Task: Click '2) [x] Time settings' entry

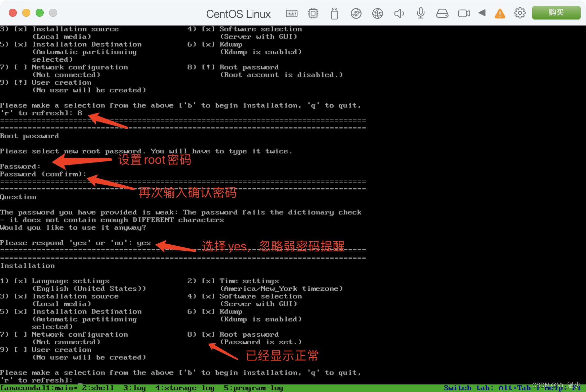Action: 233,281
